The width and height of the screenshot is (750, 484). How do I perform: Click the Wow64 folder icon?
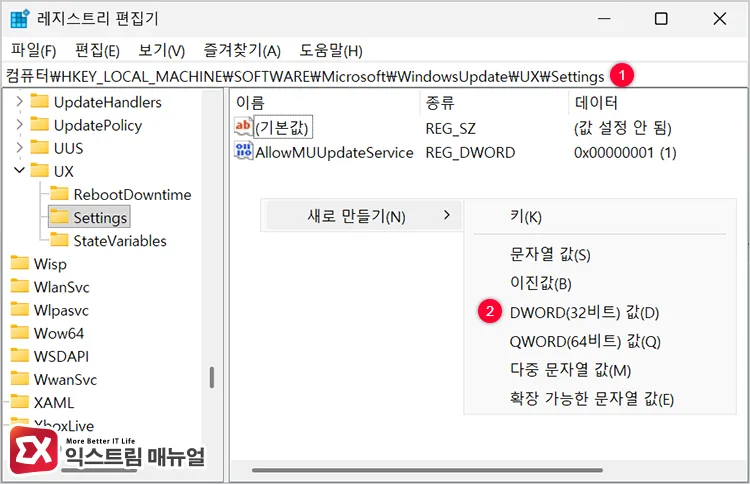pyautogui.click(x=20, y=332)
